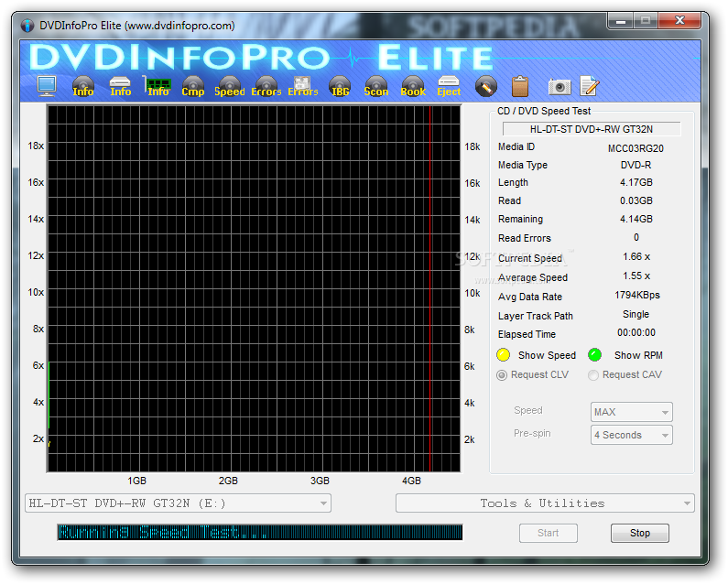Open the disc Info toolbar icon
Screen dimensions: 728x584
pyautogui.click(x=83, y=86)
